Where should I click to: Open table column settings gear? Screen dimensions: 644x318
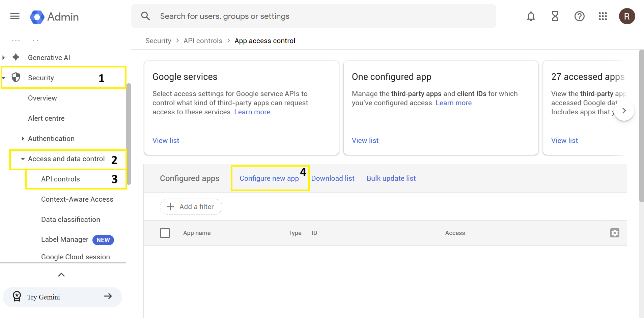click(x=615, y=233)
